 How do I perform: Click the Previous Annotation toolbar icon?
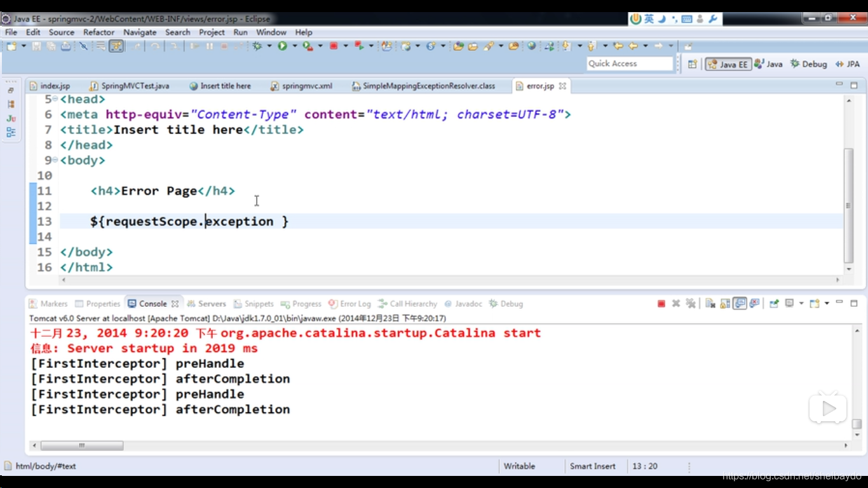click(x=592, y=46)
